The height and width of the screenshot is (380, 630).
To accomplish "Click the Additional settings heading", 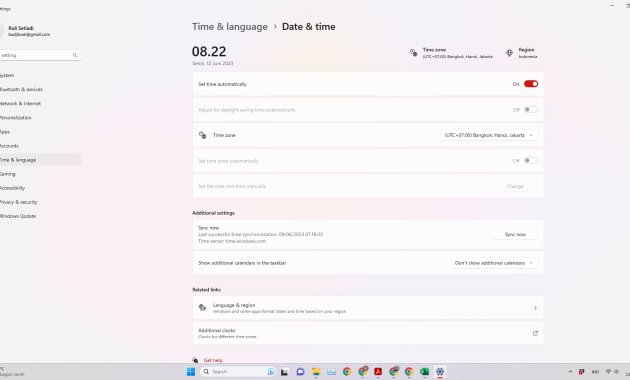I will coord(213,213).
